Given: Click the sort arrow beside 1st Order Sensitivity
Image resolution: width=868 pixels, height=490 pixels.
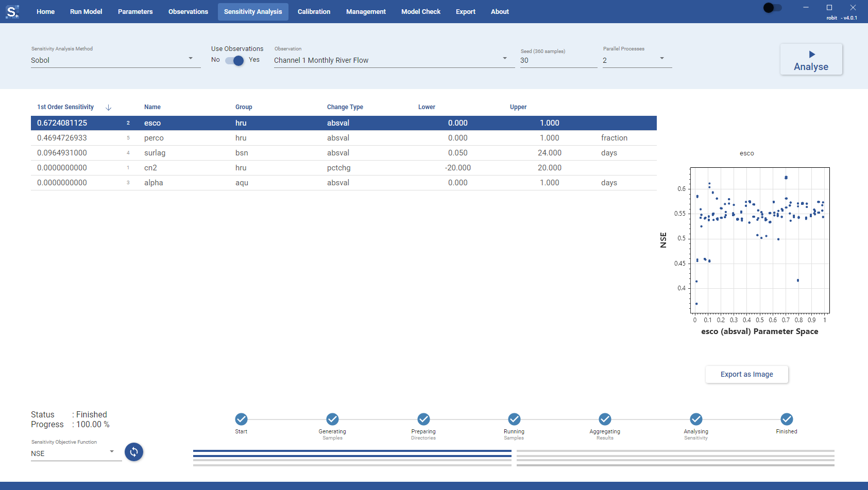Looking at the screenshot, I should point(108,108).
